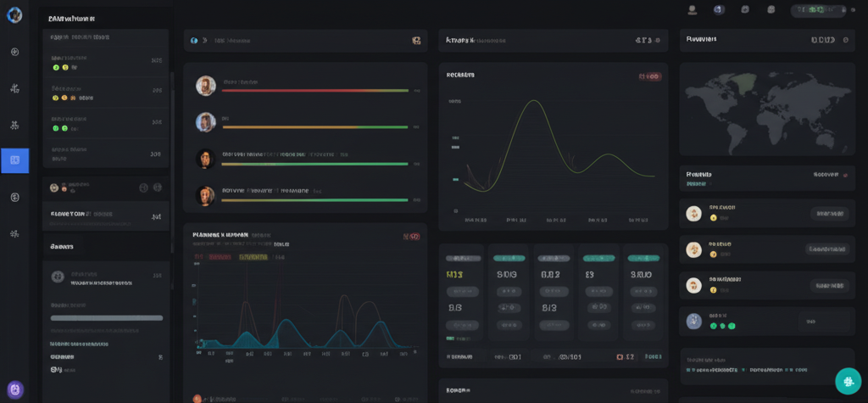Open the avatar on the orange-and-green progress bar row
Image resolution: width=868 pixels, height=403 pixels.
point(205,122)
